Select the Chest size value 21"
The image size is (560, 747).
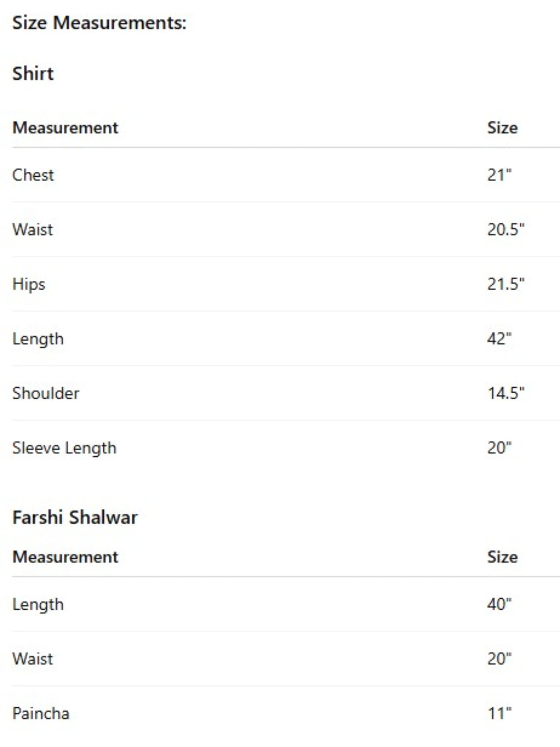click(x=499, y=175)
